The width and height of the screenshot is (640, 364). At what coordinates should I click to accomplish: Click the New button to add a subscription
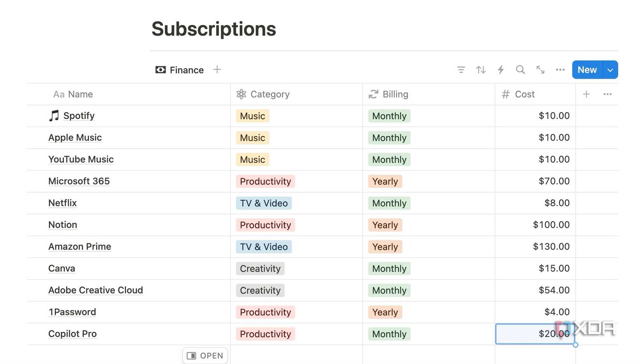[x=587, y=70]
